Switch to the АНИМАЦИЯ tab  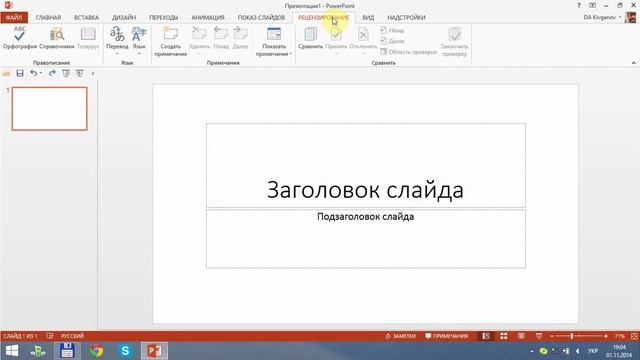208,18
